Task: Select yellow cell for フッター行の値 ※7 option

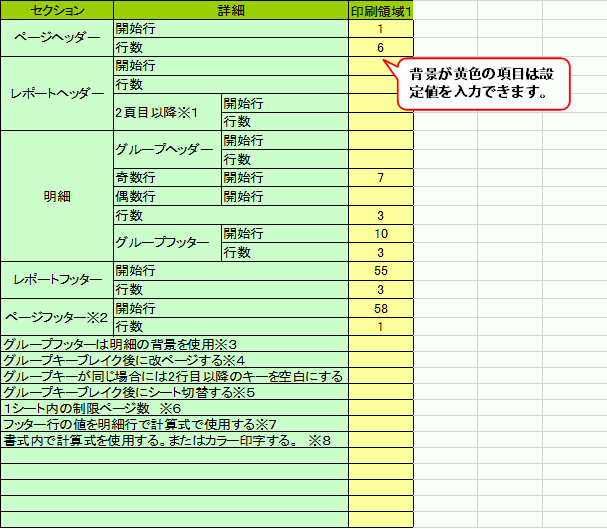Action: point(381,424)
